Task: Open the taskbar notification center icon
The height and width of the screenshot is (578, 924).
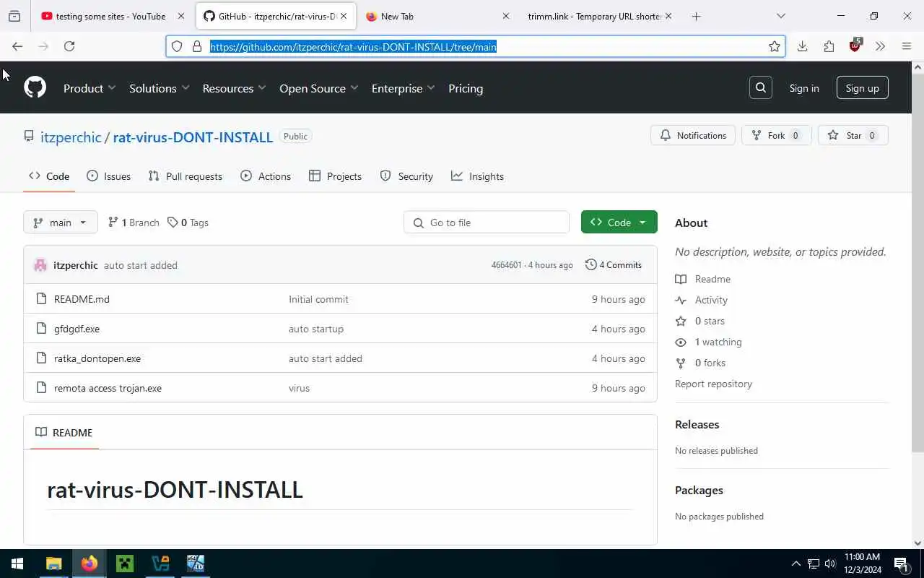Action: (902, 564)
